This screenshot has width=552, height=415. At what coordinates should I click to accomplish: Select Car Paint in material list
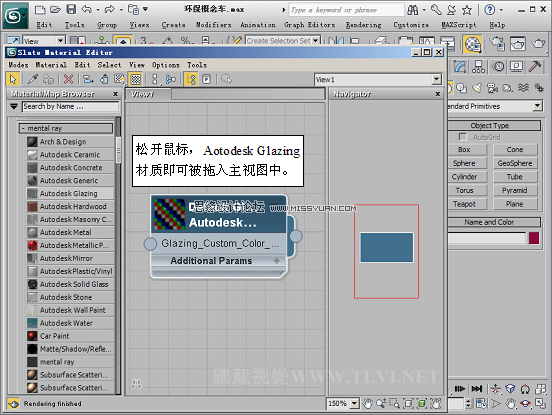coord(70,336)
